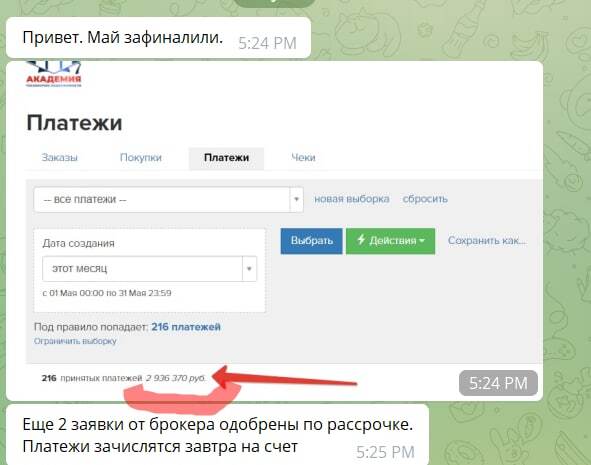Open the screenshot image message
Viewport: 591px width, 465px height.
[x=274, y=231]
